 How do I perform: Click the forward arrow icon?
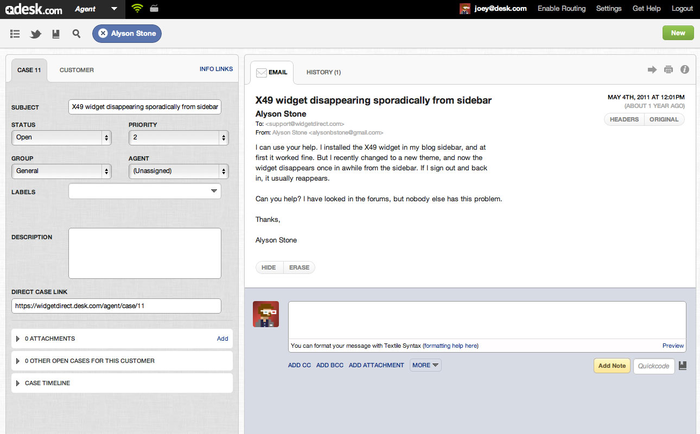(x=652, y=70)
